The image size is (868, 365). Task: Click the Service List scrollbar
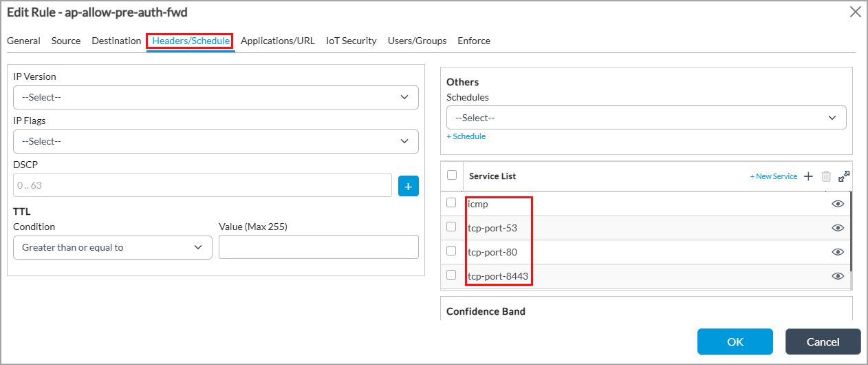(x=851, y=231)
